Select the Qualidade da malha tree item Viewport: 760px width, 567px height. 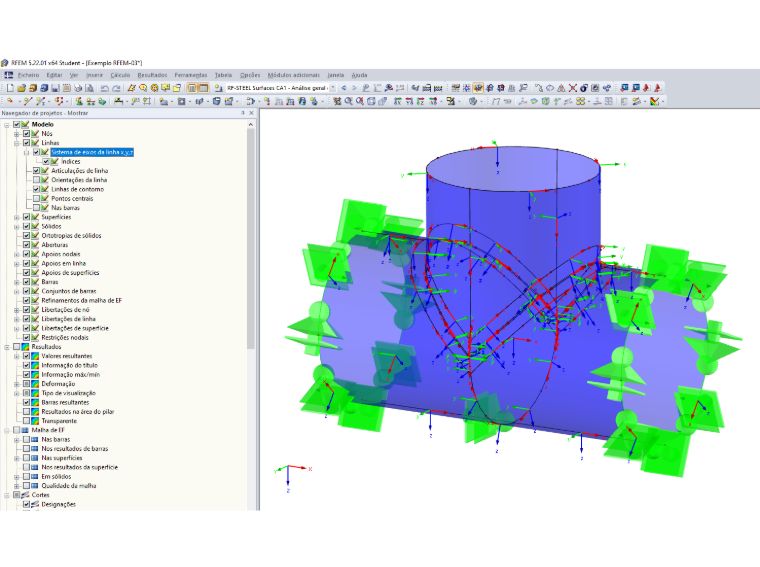tap(69, 486)
